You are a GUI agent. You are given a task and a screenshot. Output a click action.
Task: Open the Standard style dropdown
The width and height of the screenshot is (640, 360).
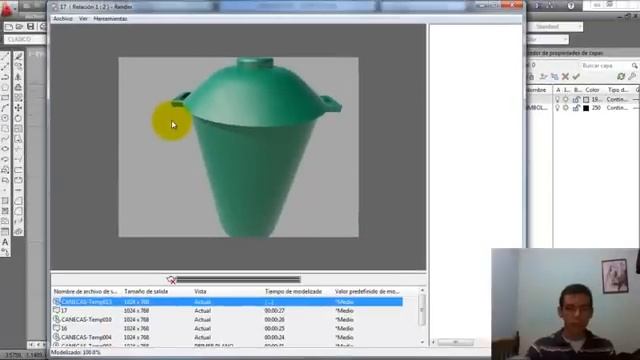(x=555, y=27)
